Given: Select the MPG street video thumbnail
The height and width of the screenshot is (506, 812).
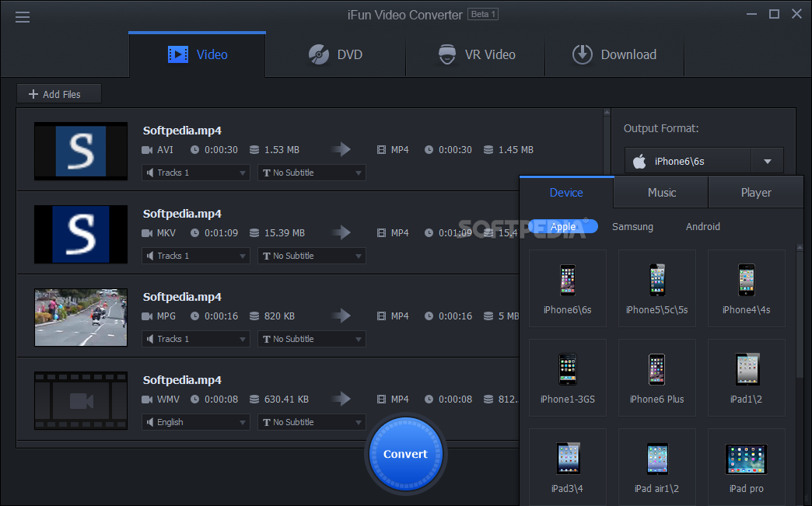Looking at the screenshot, I should tap(81, 317).
